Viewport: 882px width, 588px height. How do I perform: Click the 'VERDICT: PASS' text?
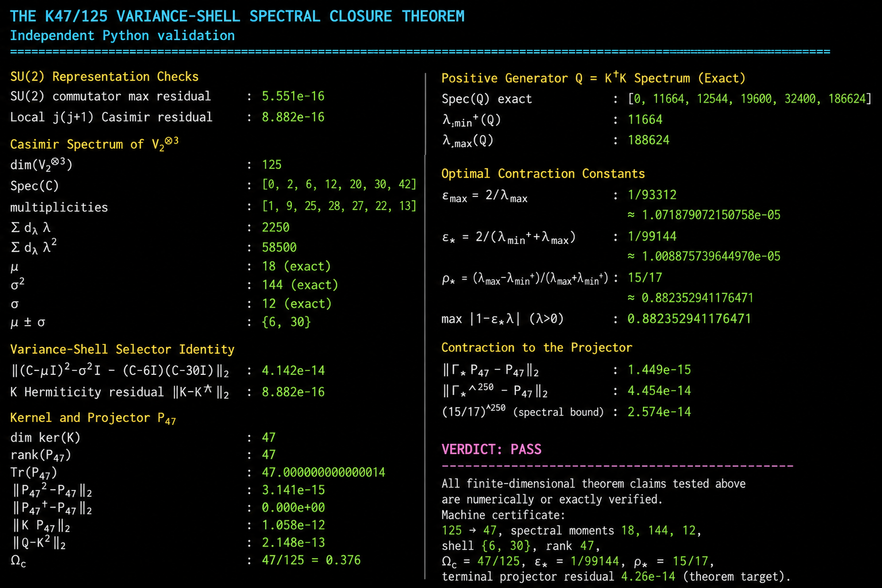click(491, 450)
